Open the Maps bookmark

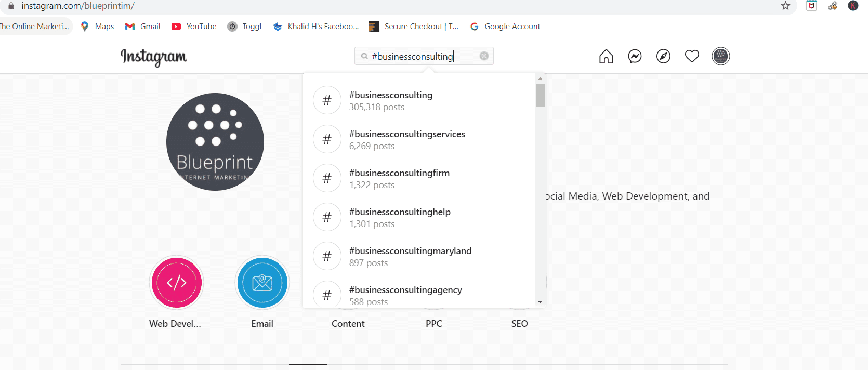click(97, 27)
